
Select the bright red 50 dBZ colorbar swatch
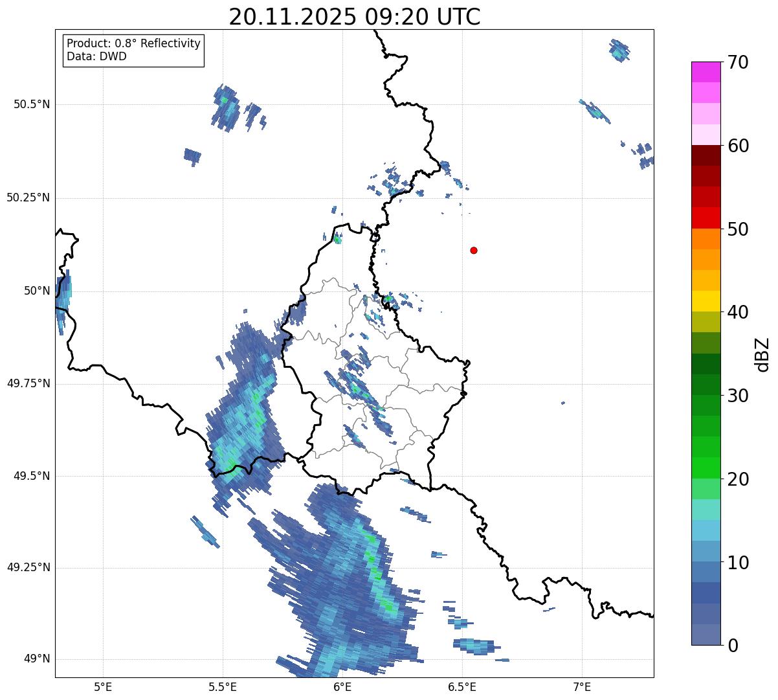pos(706,218)
